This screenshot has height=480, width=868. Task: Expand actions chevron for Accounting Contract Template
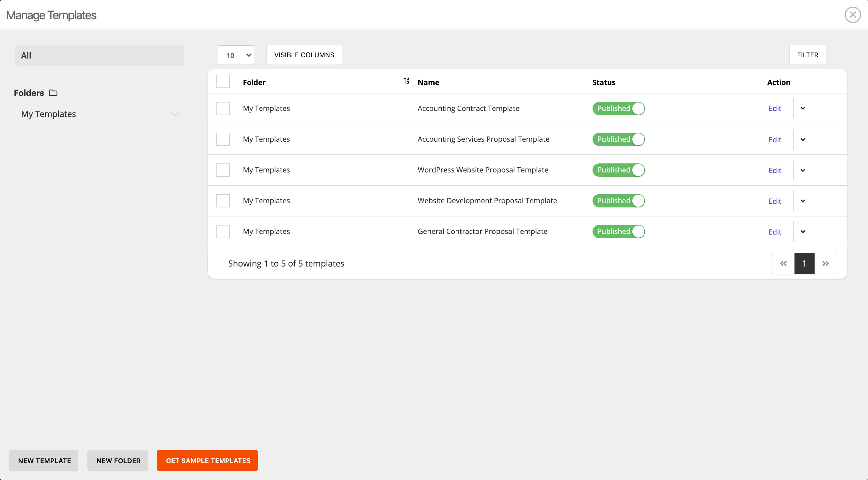[803, 108]
